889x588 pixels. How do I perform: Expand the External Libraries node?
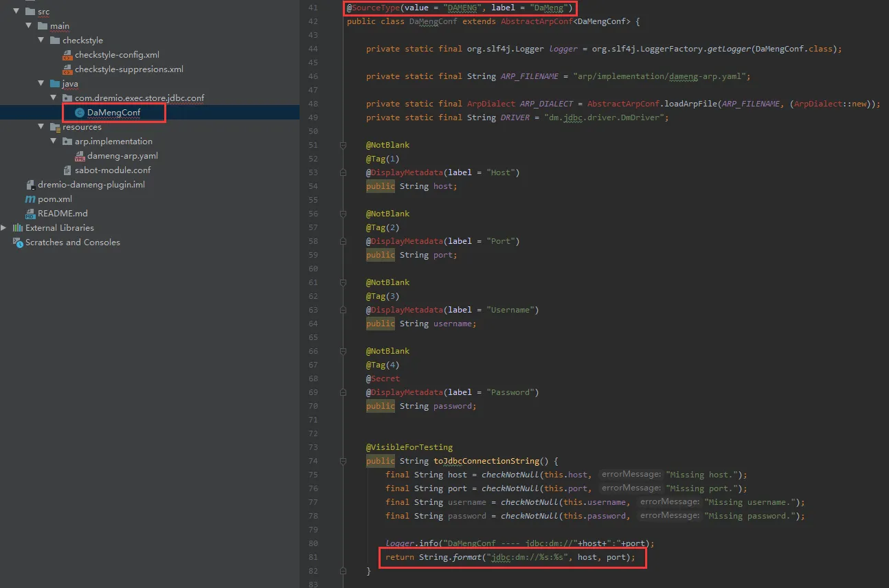coord(4,227)
